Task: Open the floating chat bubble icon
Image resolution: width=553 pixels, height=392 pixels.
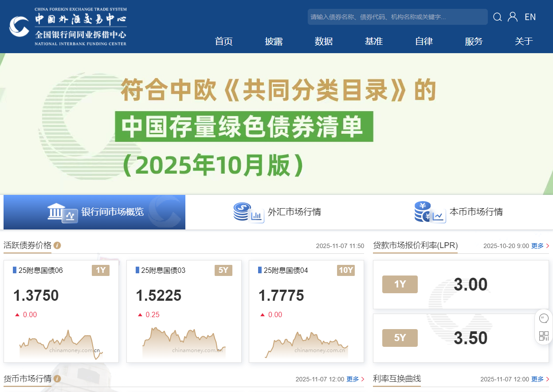Action: point(543,318)
